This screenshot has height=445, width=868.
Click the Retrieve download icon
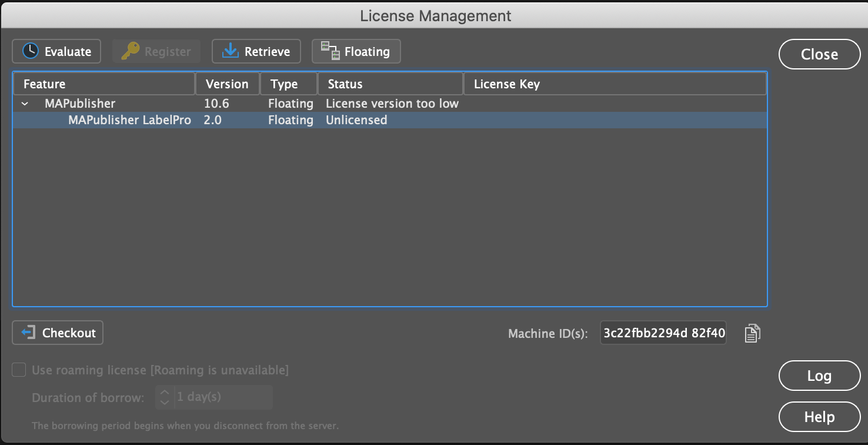coord(230,51)
